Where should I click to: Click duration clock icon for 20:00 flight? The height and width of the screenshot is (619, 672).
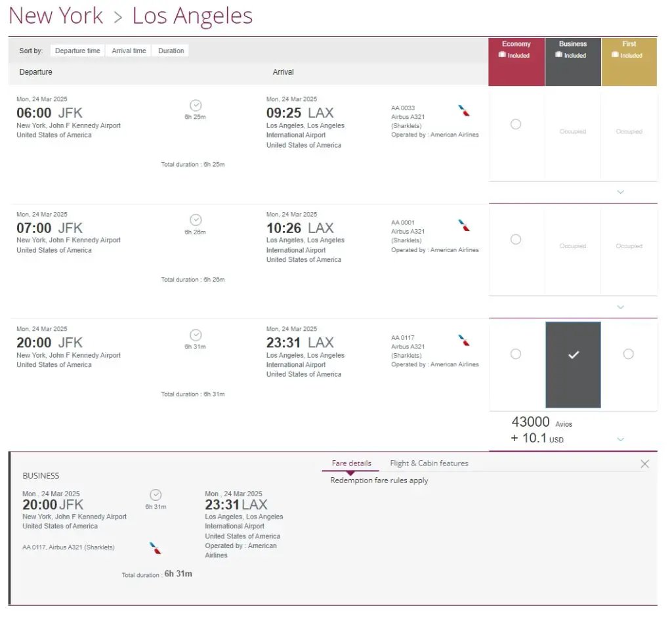click(x=196, y=335)
